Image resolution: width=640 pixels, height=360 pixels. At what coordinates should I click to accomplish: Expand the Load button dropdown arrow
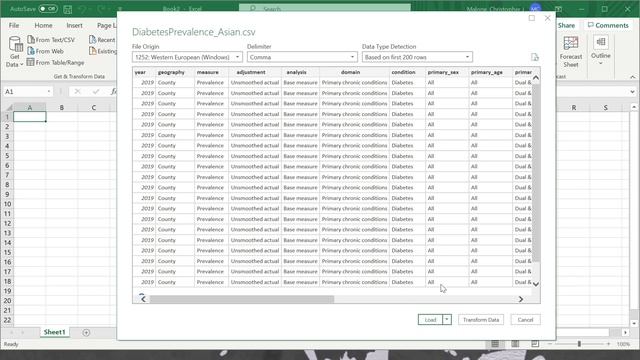click(447, 320)
